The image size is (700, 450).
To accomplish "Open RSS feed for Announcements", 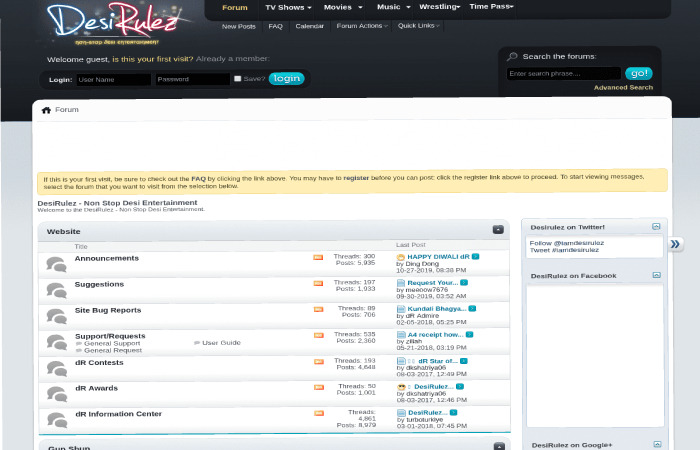I will click(318, 257).
